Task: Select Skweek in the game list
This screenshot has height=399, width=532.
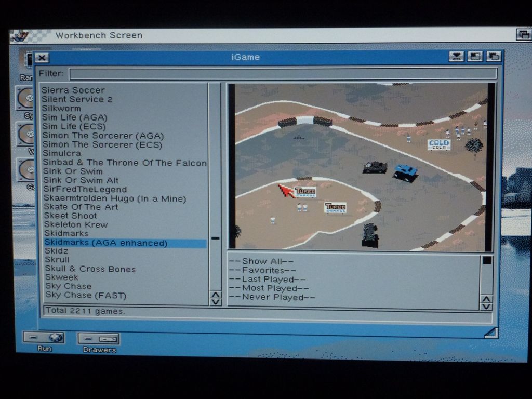Action: coord(62,277)
